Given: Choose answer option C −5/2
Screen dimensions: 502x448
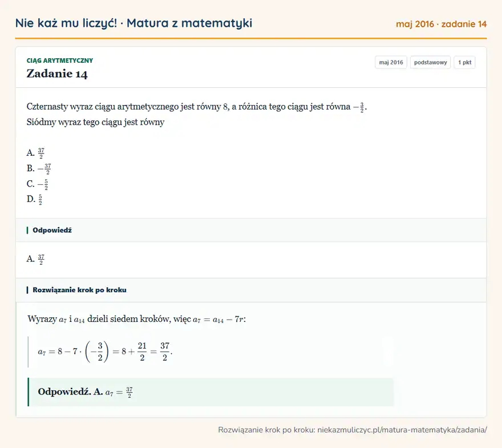Looking at the screenshot, I should [x=38, y=184].
